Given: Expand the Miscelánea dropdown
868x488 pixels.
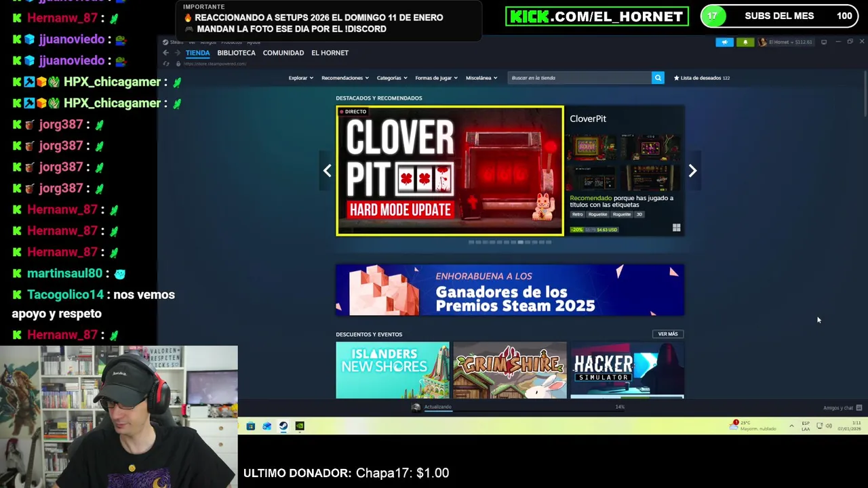Looking at the screenshot, I should (481, 78).
